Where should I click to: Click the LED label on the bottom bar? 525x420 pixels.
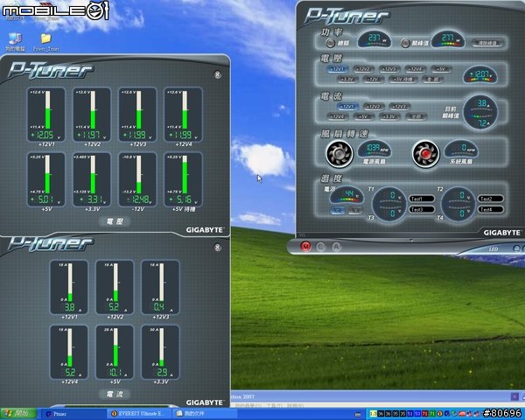coord(493,249)
